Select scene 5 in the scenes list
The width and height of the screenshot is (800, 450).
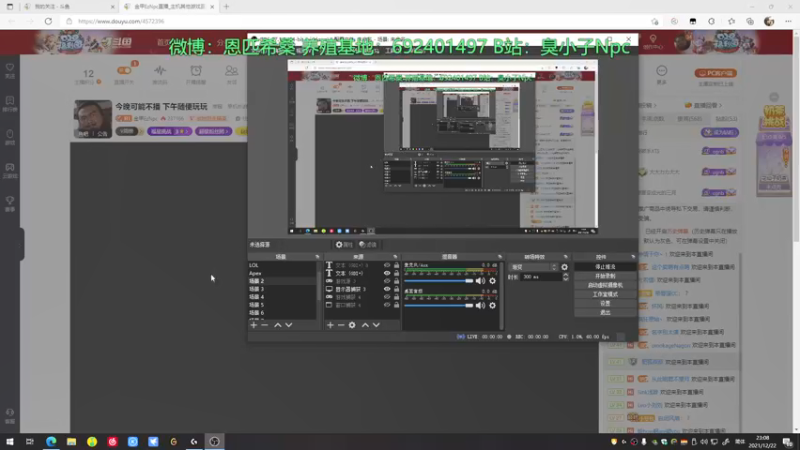[282, 305]
